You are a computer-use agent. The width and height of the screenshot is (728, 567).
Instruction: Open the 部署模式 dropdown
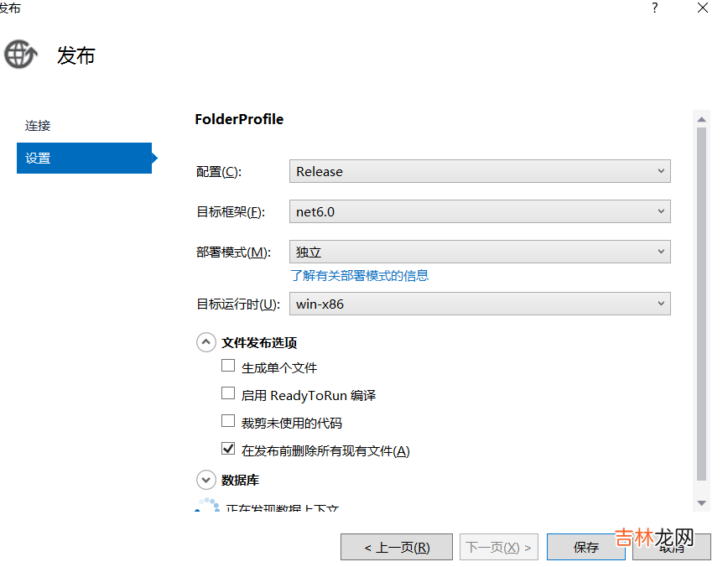click(480, 252)
